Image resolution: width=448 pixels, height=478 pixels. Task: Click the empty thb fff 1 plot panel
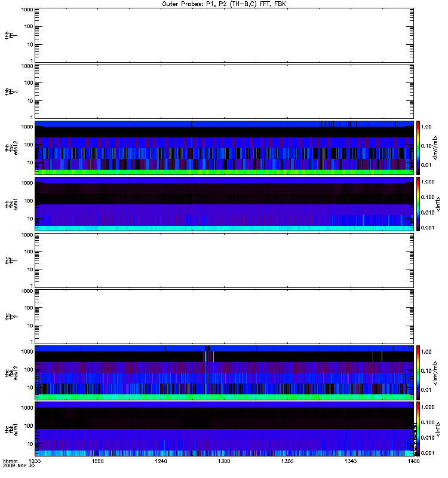click(x=224, y=35)
